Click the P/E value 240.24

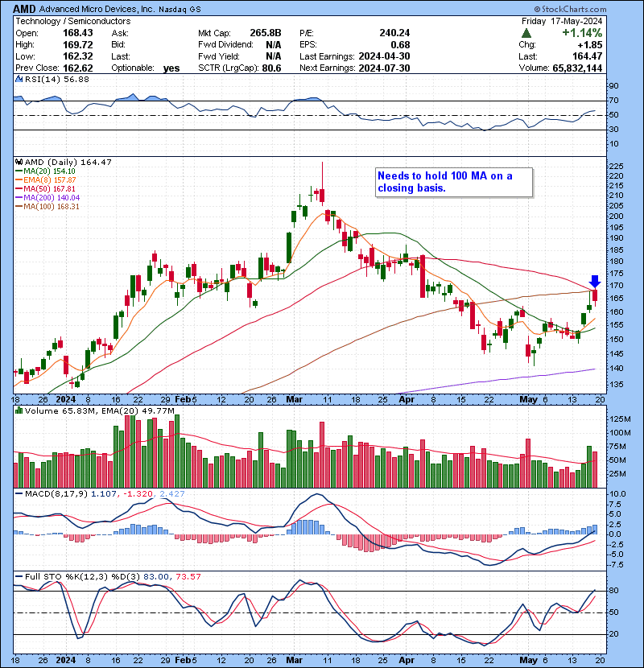click(394, 33)
